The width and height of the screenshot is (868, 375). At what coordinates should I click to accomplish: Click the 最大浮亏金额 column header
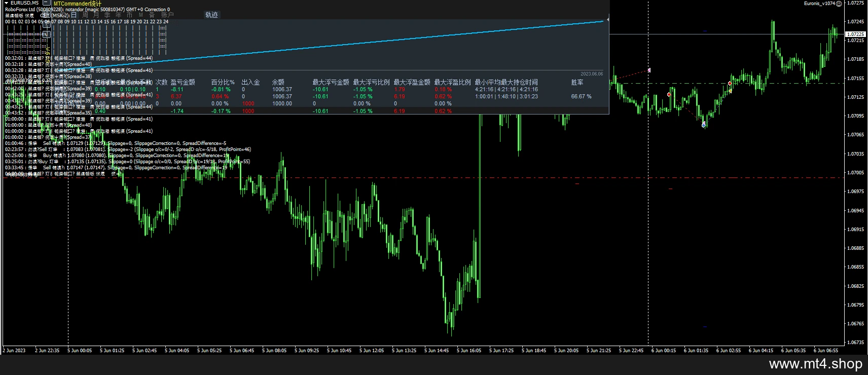pyautogui.click(x=331, y=82)
